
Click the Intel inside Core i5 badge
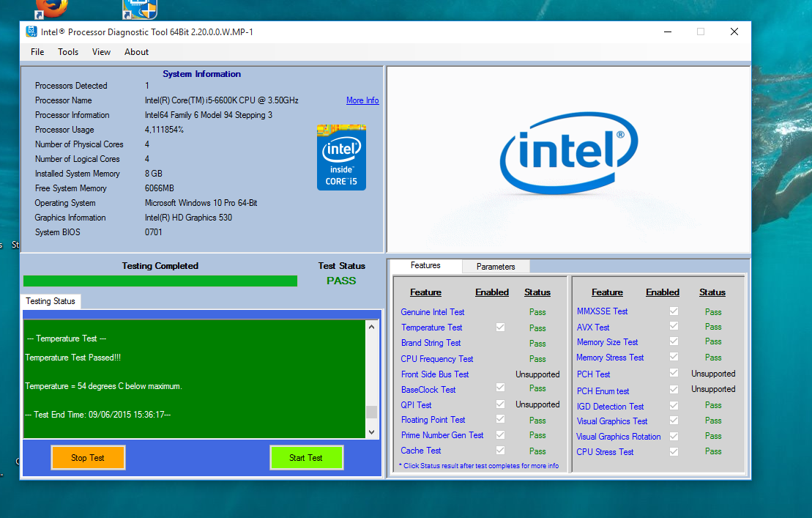(x=341, y=157)
